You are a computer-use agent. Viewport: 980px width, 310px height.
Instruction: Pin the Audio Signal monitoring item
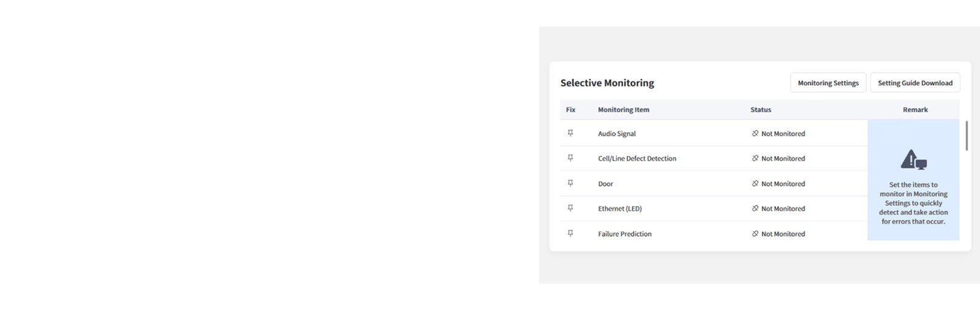[570, 133]
